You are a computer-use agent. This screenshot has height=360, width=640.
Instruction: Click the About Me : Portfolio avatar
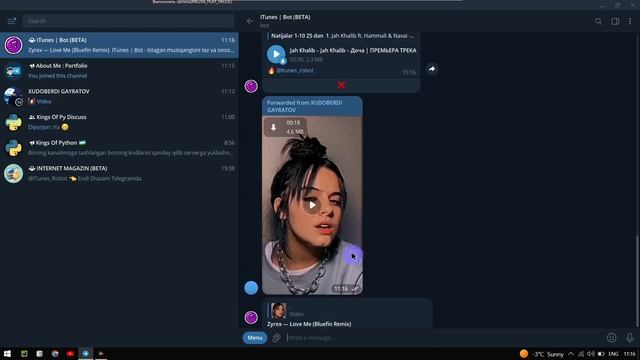click(x=13, y=71)
